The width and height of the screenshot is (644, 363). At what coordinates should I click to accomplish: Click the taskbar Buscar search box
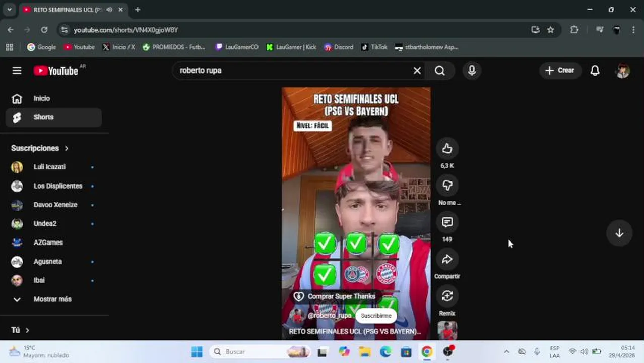point(260,352)
